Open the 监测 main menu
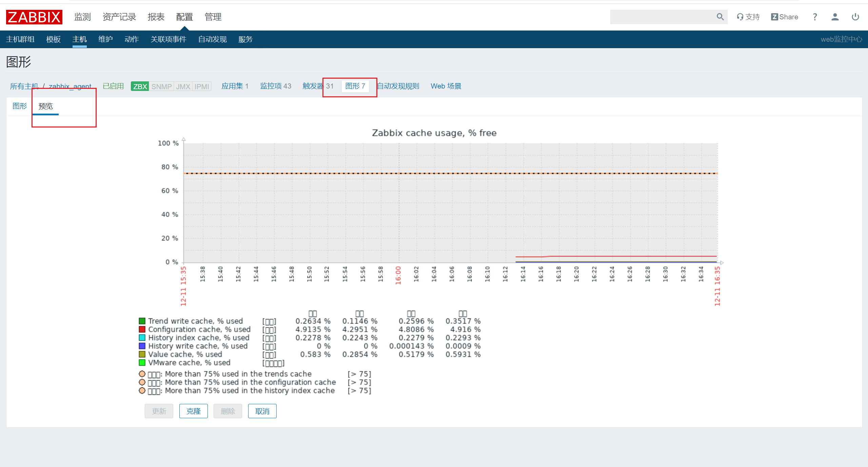 tap(83, 17)
